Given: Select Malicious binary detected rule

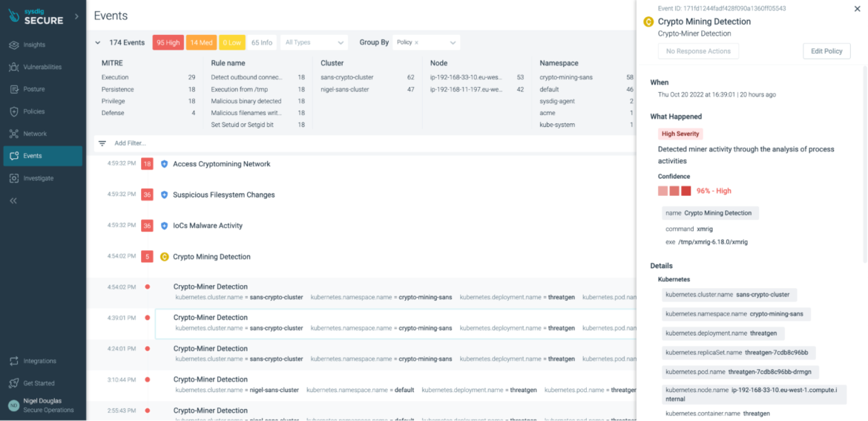Looking at the screenshot, I should tap(258, 102).
